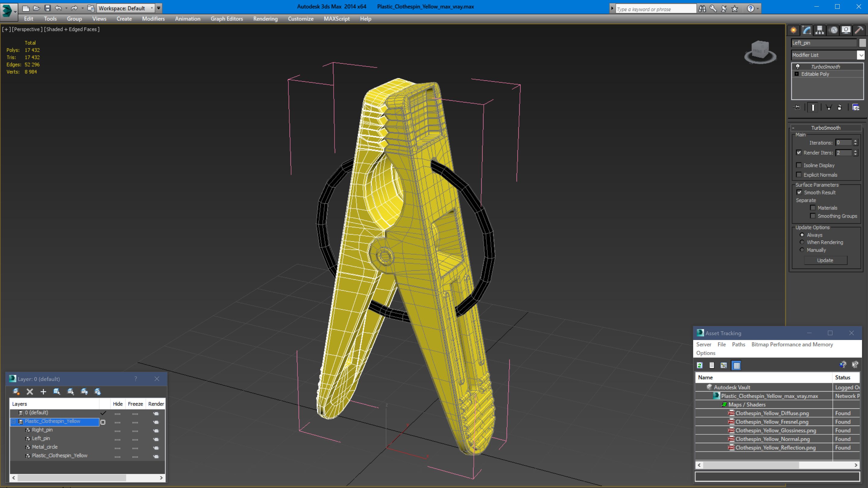Select the Manually update radio button
Image resolution: width=868 pixels, height=488 pixels.
pos(802,250)
